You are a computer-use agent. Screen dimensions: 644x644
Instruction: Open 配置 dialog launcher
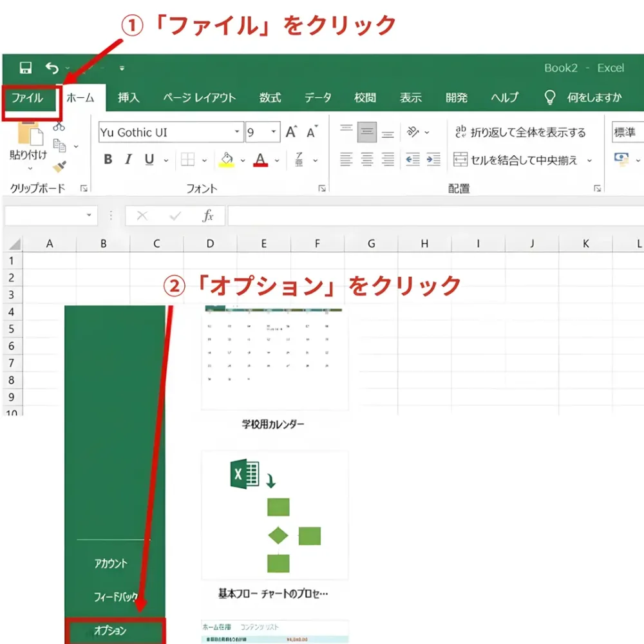tap(598, 189)
